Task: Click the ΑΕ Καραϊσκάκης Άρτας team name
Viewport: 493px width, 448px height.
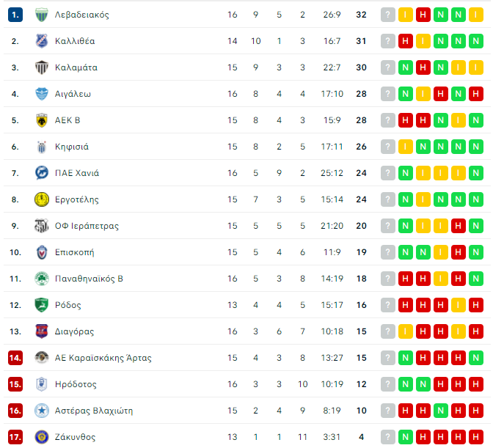Action: click(103, 358)
